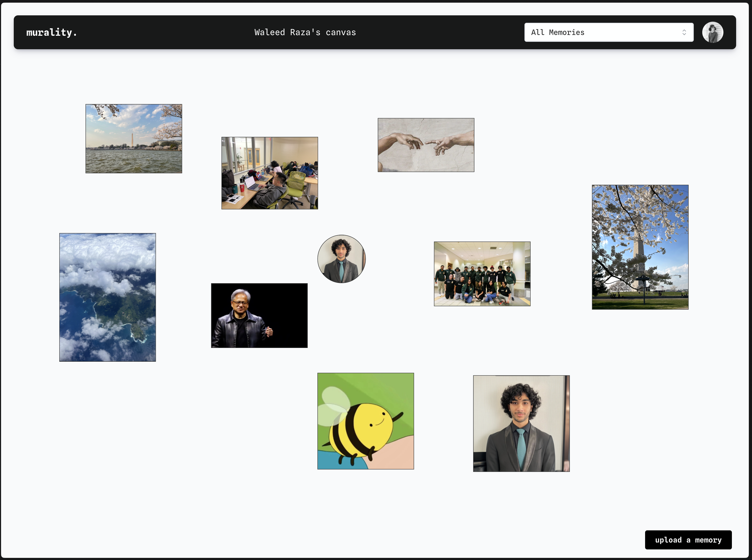Open the user profile avatar

pos(712,33)
